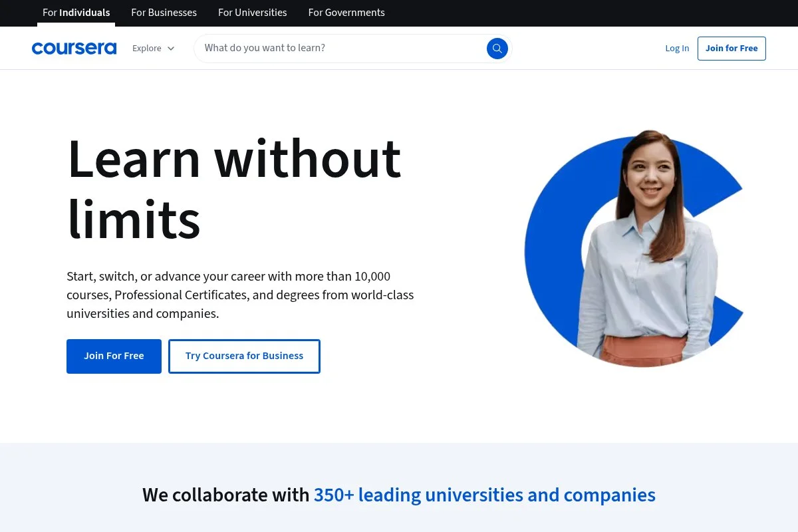Select the For Individuals tab
The width and height of the screenshot is (798, 532).
coord(76,13)
